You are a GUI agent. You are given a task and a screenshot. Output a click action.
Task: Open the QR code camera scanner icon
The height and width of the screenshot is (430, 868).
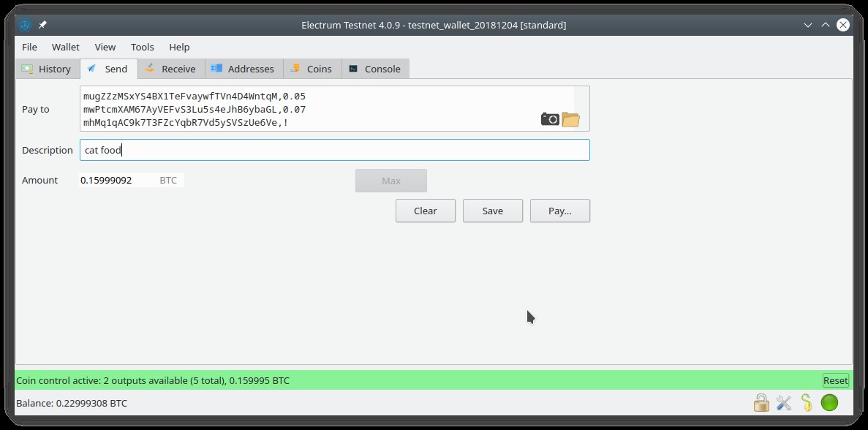(x=550, y=119)
